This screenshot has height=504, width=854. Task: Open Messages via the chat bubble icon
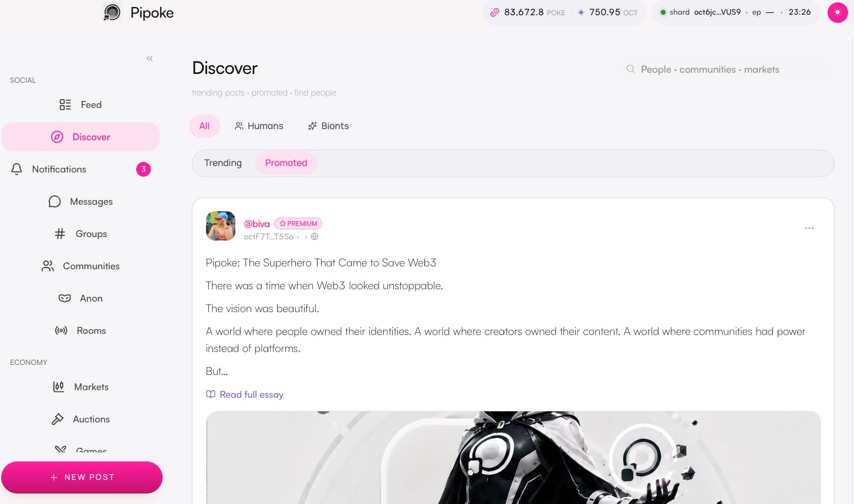point(55,201)
